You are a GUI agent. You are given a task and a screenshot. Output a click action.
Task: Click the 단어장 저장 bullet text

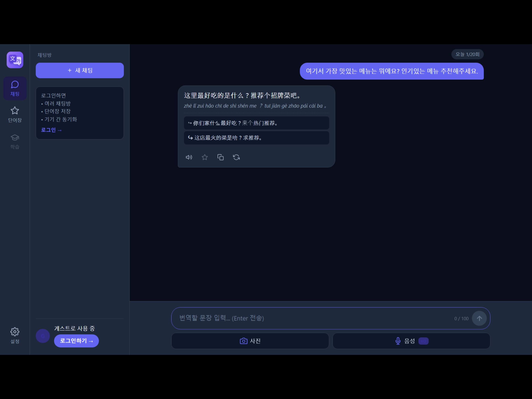click(x=57, y=111)
